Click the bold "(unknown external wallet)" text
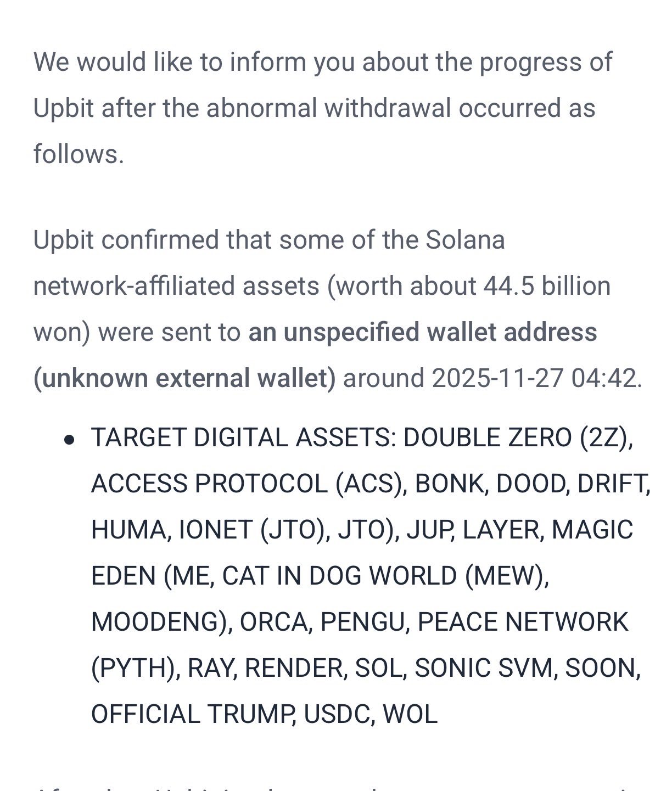Viewport: 672px width, 791px height. (x=184, y=379)
